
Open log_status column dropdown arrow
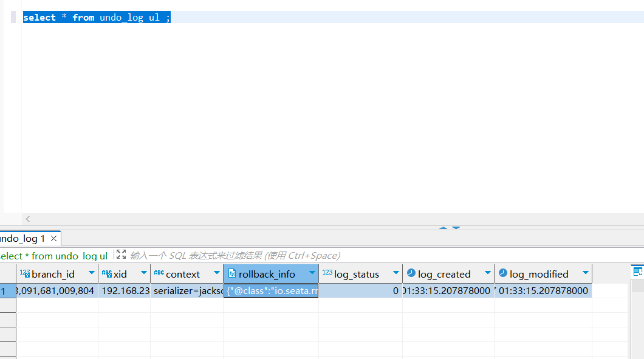396,273
